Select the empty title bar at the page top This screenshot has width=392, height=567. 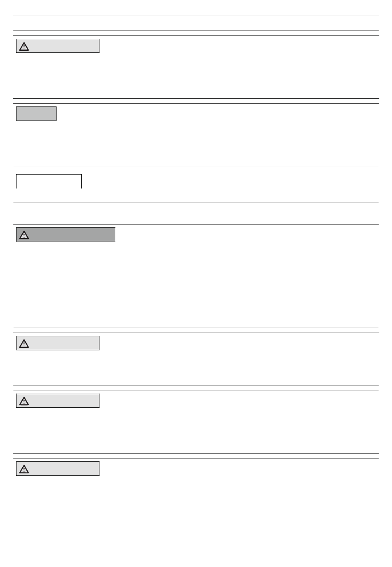click(196, 23)
